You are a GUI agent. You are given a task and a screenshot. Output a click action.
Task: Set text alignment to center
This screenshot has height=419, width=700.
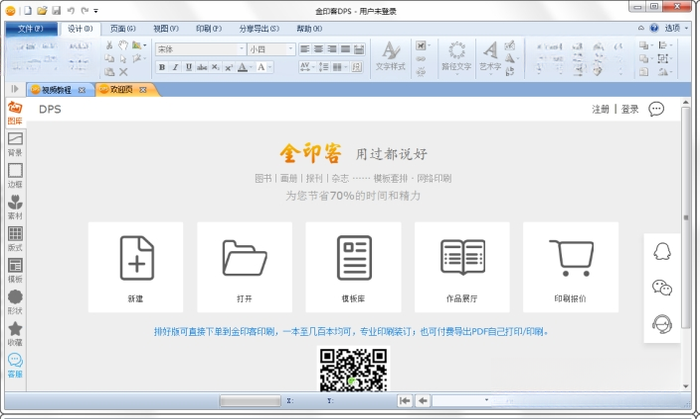point(318,49)
